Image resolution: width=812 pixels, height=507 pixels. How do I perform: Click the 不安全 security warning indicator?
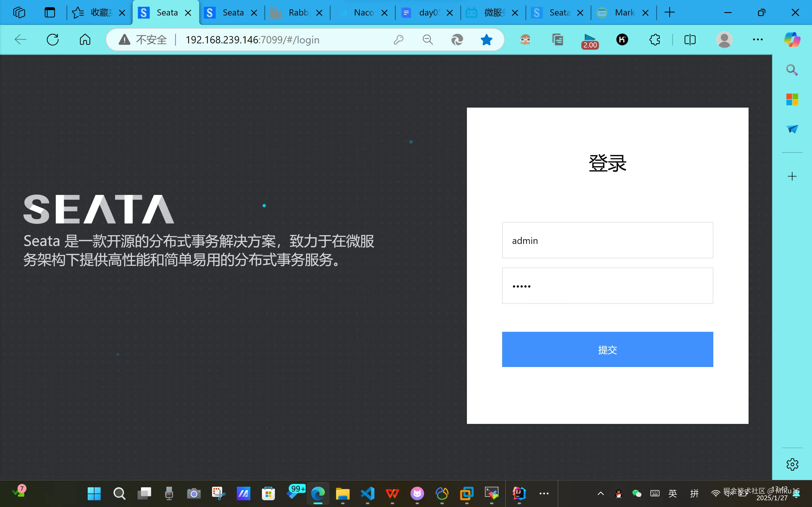coord(143,39)
